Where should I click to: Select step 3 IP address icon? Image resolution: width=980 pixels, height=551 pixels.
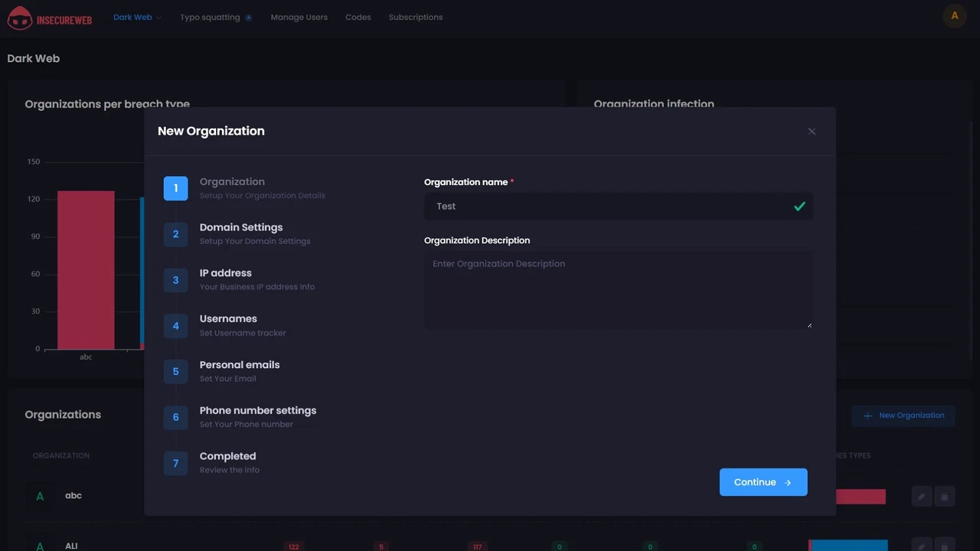[175, 280]
